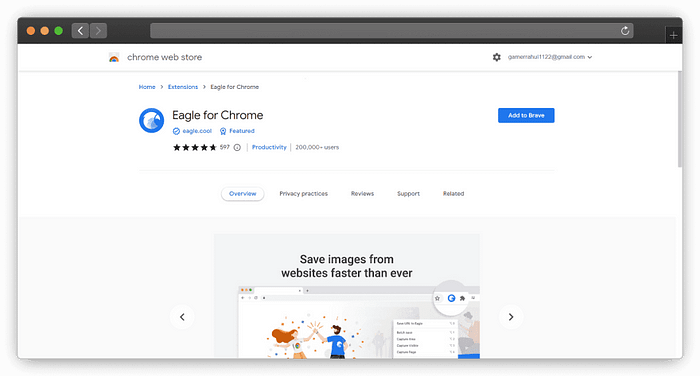Show next screenshot in carousel
This screenshot has width=700, height=376.
(511, 317)
